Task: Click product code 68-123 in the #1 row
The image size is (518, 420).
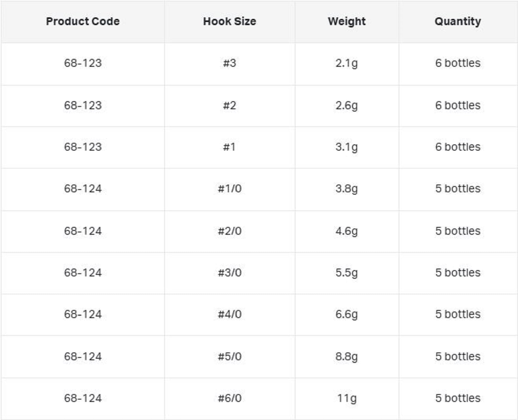Action: [x=83, y=147]
